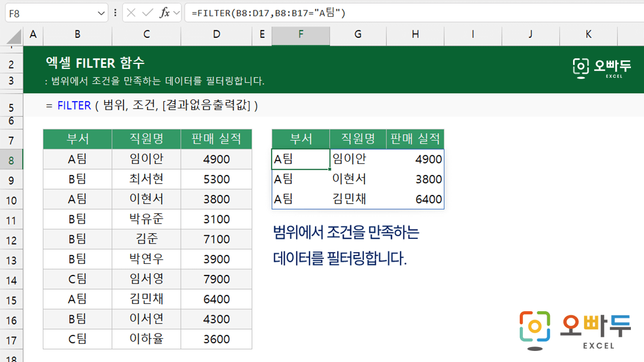644x362 pixels.
Task: Select C팀 cell in row 17
Action: [77, 339]
